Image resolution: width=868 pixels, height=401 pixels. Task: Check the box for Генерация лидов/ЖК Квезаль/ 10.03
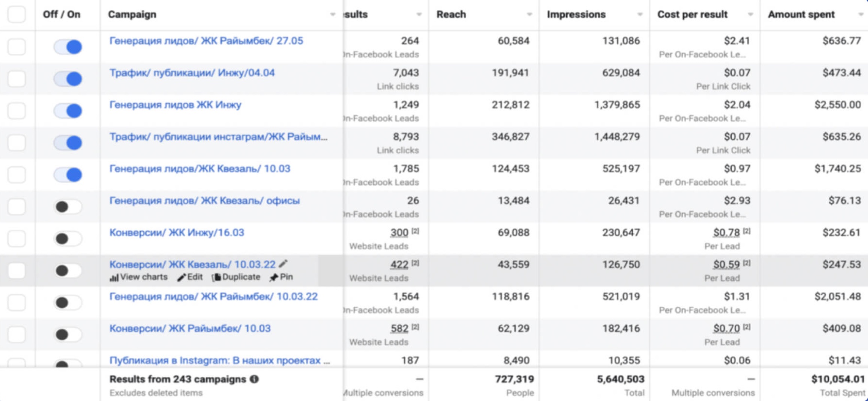[x=17, y=175]
